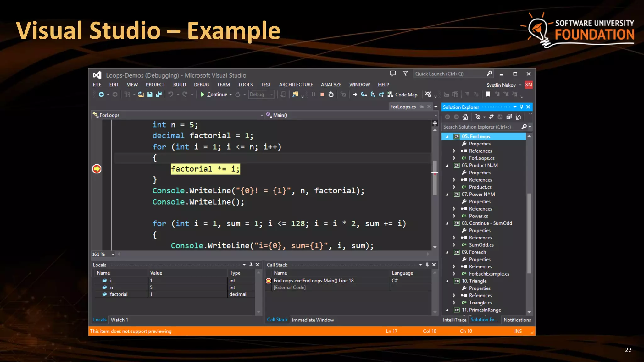Click the Show Next Statement arrow
The height and width of the screenshot is (362, 644).
pos(355,95)
